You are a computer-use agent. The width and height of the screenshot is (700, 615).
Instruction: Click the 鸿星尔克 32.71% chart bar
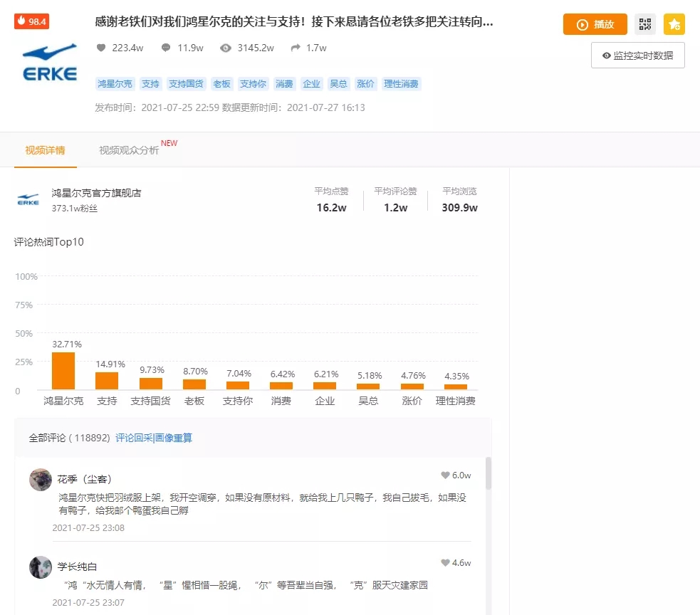(63, 371)
